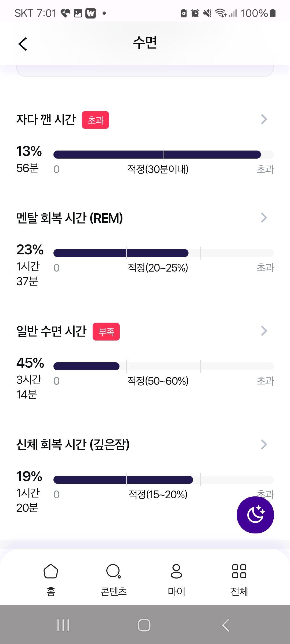Select the 멘탈 회복 시간 (REM) heading

pos(70,218)
